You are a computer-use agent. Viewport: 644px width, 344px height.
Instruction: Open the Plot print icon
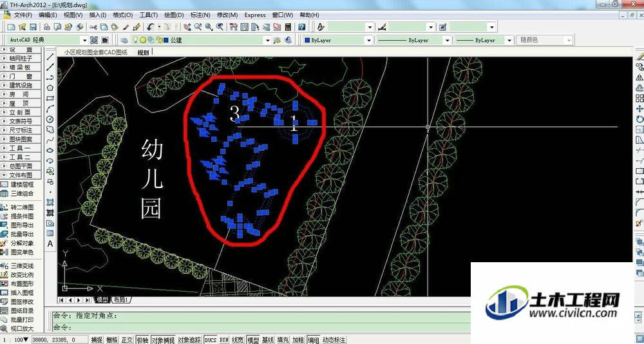(x=47, y=27)
